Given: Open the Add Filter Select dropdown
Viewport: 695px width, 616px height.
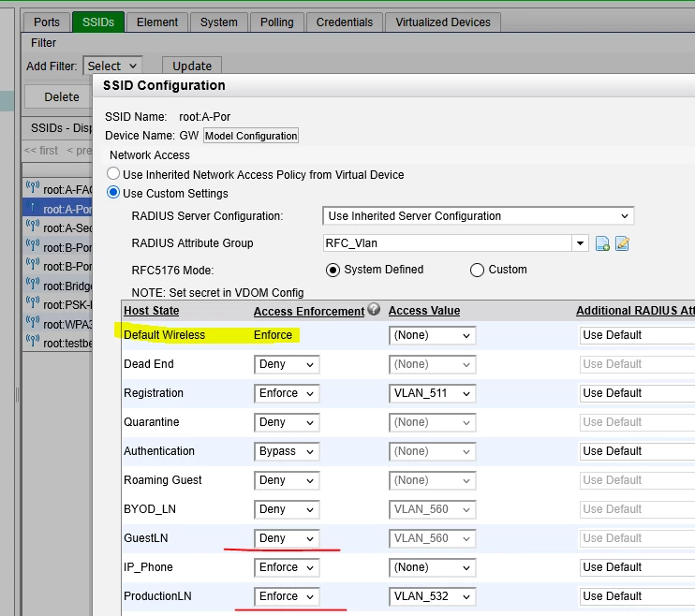Looking at the screenshot, I should point(112,66).
